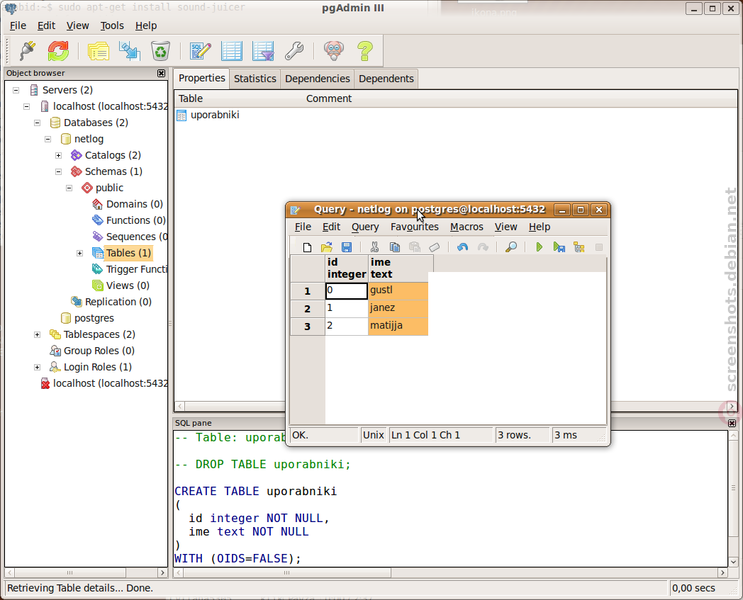743x600 pixels.
Task: Open SQL help question mark icon
Action: (365, 51)
